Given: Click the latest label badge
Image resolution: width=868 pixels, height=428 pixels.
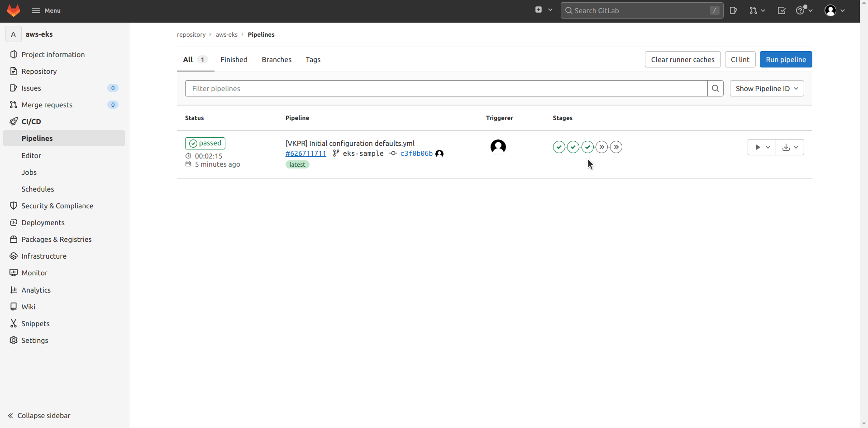Looking at the screenshot, I should coord(297,164).
